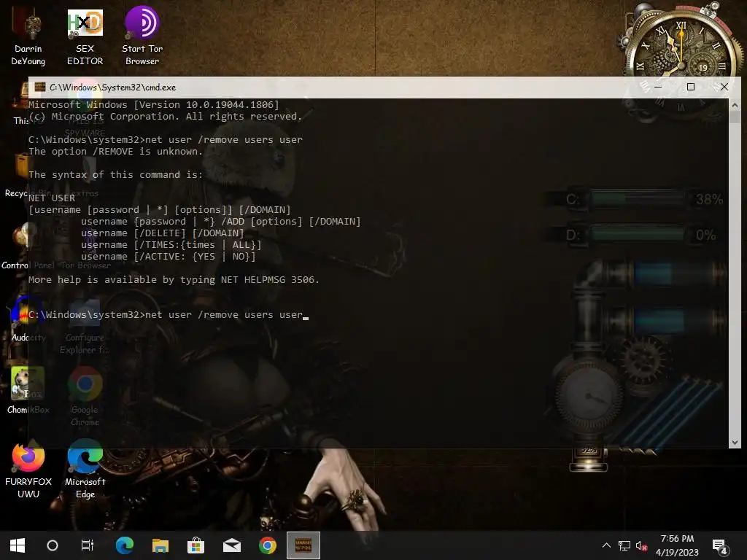Open the notification center icon

(719, 546)
